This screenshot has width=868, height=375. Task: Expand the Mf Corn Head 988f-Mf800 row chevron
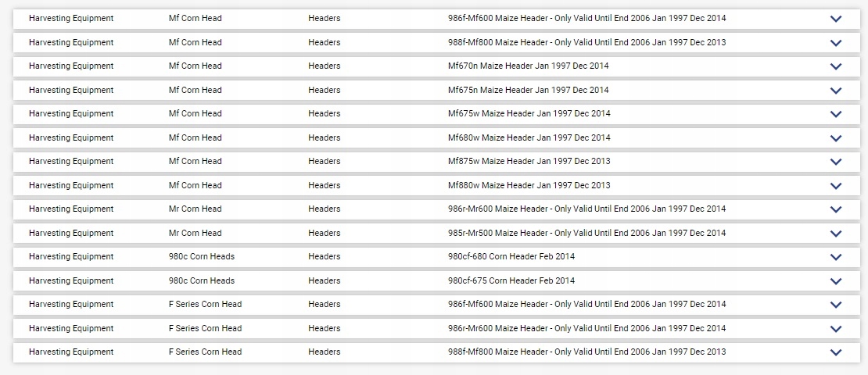pos(836,43)
